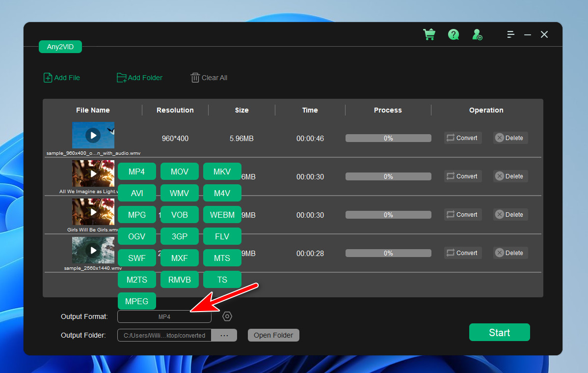The width and height of the screenshot is (588, 373).
Task: Click progress bar of All We Imagine row
Action: 388,176
